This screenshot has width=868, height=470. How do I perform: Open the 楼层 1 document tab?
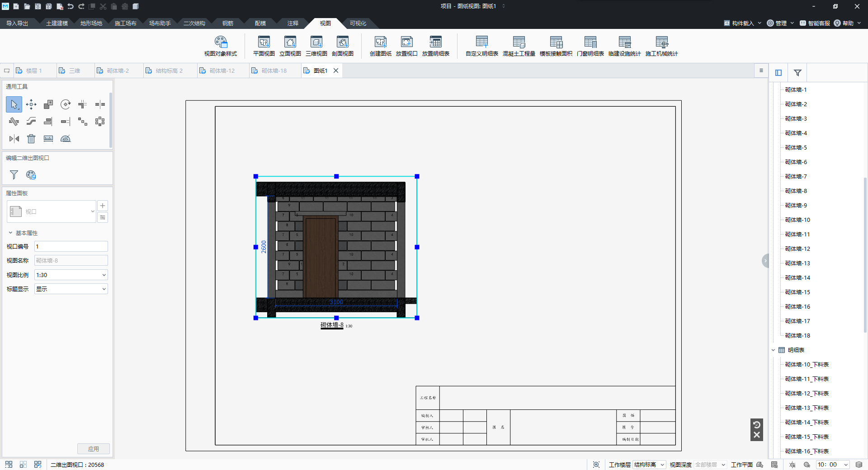pos(34,70)
